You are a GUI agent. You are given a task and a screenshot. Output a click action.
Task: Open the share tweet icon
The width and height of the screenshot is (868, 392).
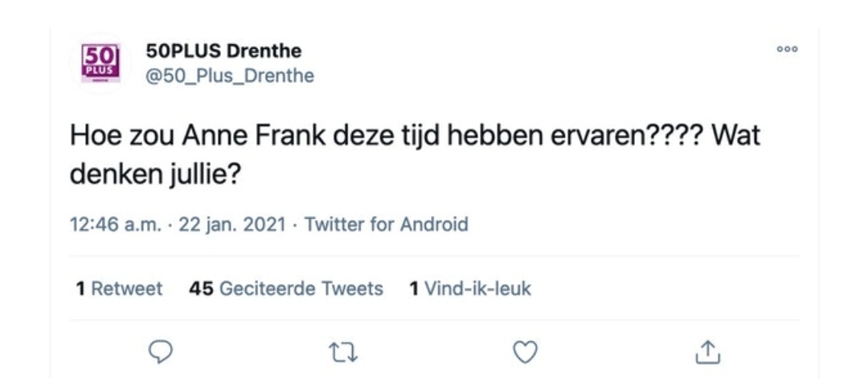coord(705,351)
